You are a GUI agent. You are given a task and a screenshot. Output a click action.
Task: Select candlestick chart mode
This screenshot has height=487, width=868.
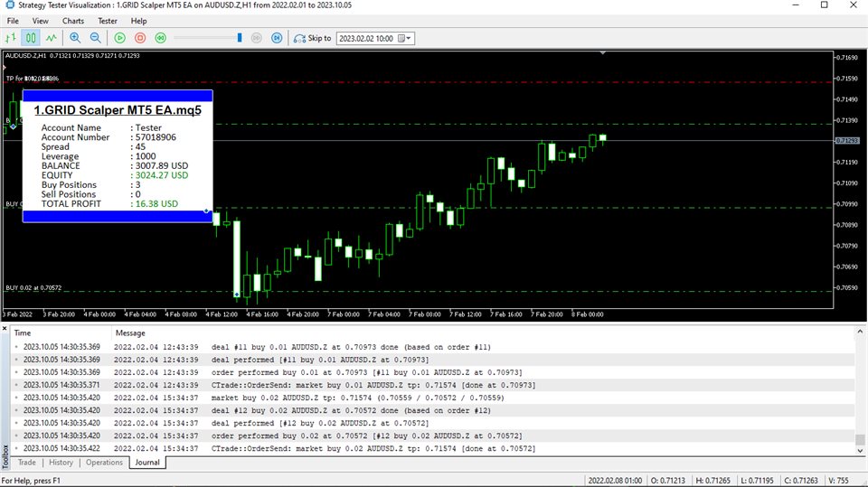[31, 38]
